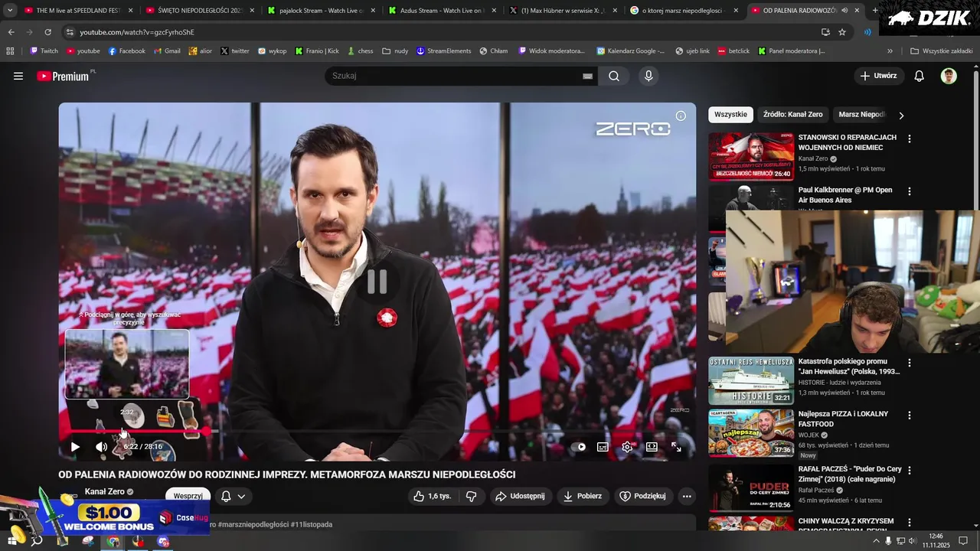Open the tab search dropdown arrow

pos(9,11)
